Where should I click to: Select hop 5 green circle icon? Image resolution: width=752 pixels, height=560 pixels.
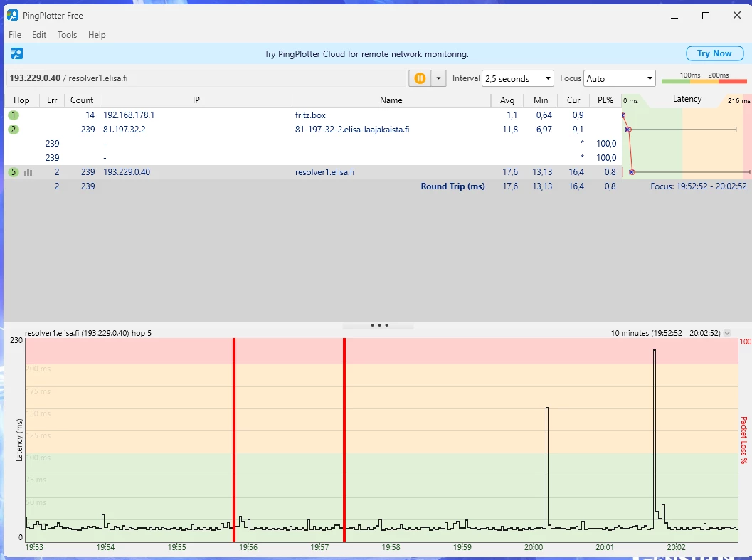(x=14, y=171)
